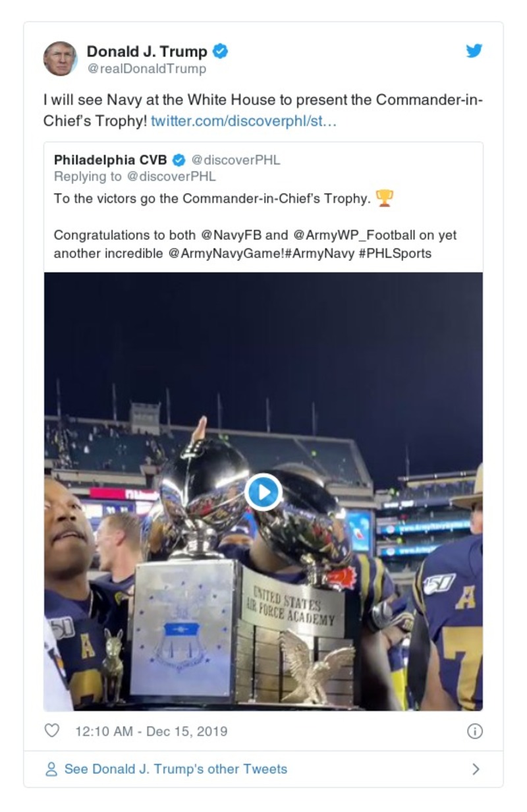Open the twitter.com/discoverphl link
Viewport: 527px width, 812px height.
point(244,122)
